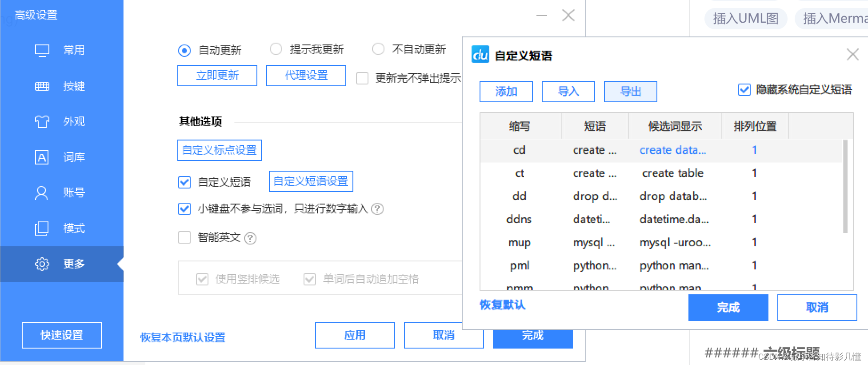This screenshot has height=365, width=868.
Task: Sort by 缩写 column header
Action: tap(521, 126)
